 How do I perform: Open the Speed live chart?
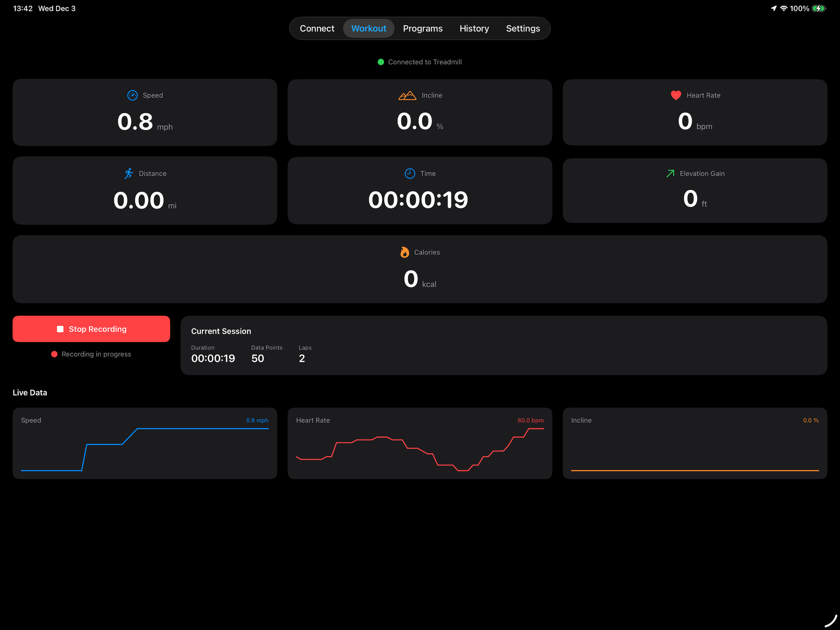[145, 443]
